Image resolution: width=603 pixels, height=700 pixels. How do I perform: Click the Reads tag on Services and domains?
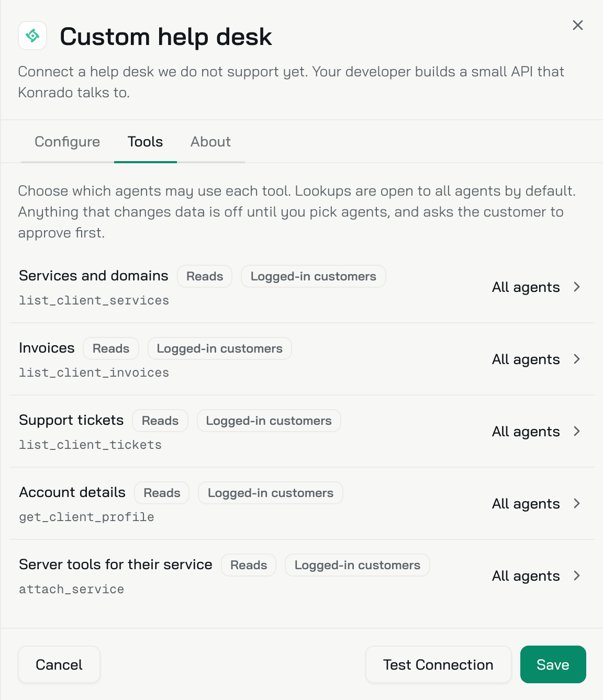click(x=205, y=276)
